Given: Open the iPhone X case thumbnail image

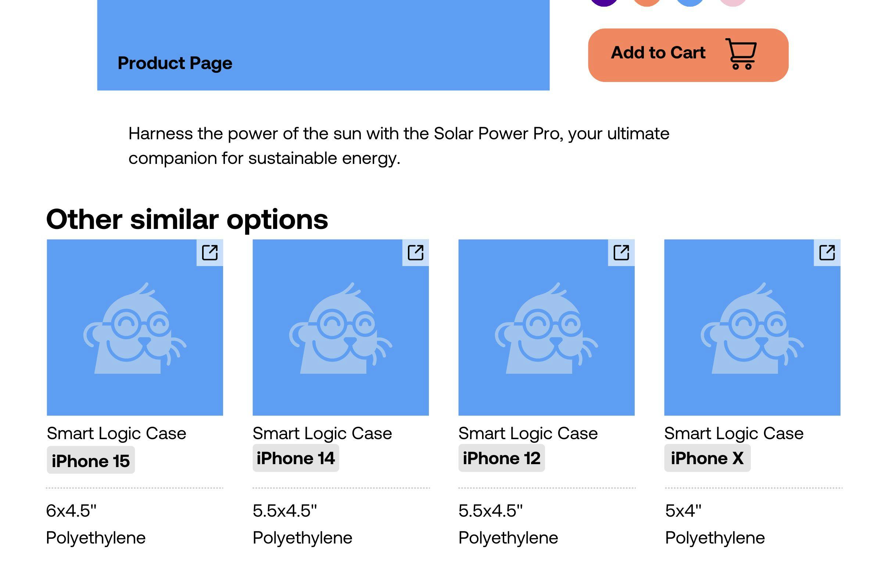Looking at the screenshot, I should tap(752, 327).
